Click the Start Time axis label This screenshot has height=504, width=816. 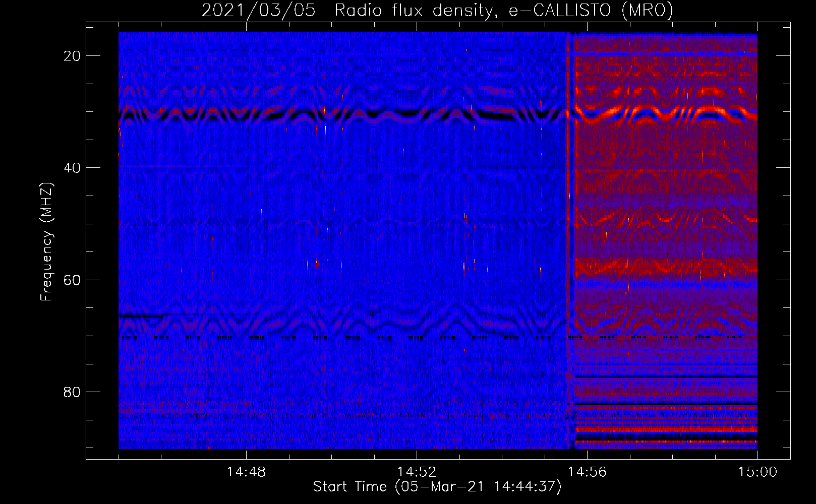[437, 487]
